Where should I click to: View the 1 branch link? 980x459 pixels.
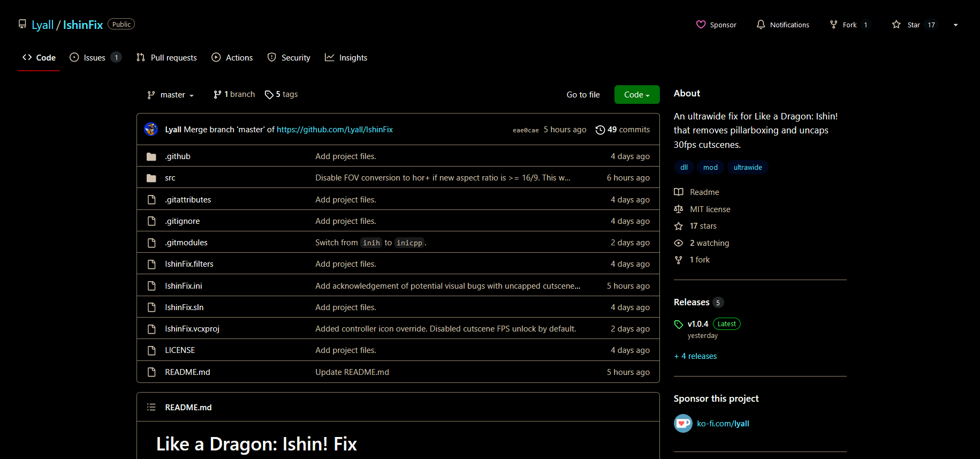[x=234, y=94]
